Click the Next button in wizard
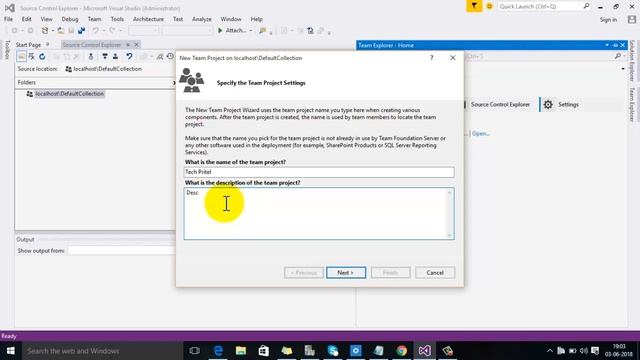640x360 pixels. 346,273
